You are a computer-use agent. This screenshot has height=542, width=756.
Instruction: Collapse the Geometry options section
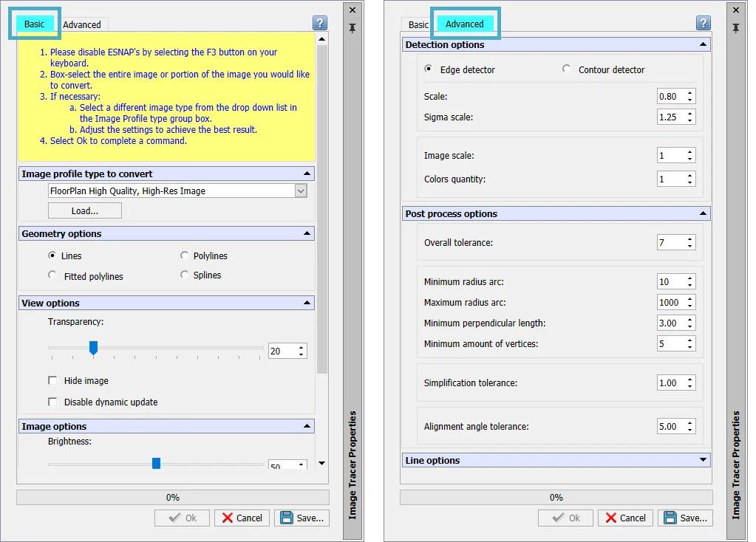pos(307,234)
